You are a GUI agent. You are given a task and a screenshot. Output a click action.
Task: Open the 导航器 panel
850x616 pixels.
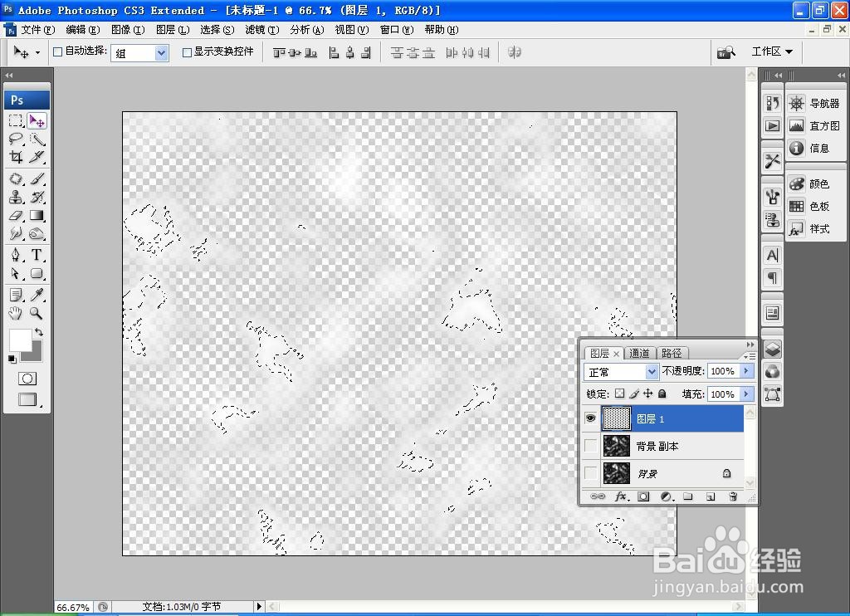point(814,103)
